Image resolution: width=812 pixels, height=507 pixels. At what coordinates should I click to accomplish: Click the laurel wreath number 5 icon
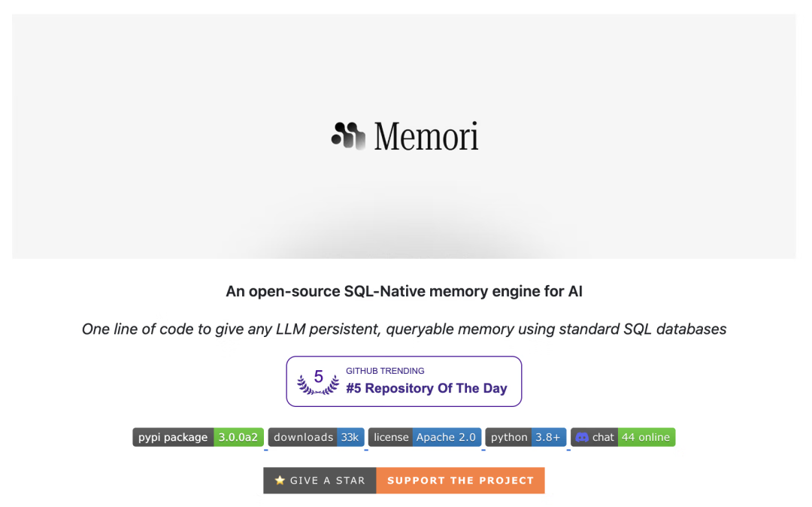318,381
